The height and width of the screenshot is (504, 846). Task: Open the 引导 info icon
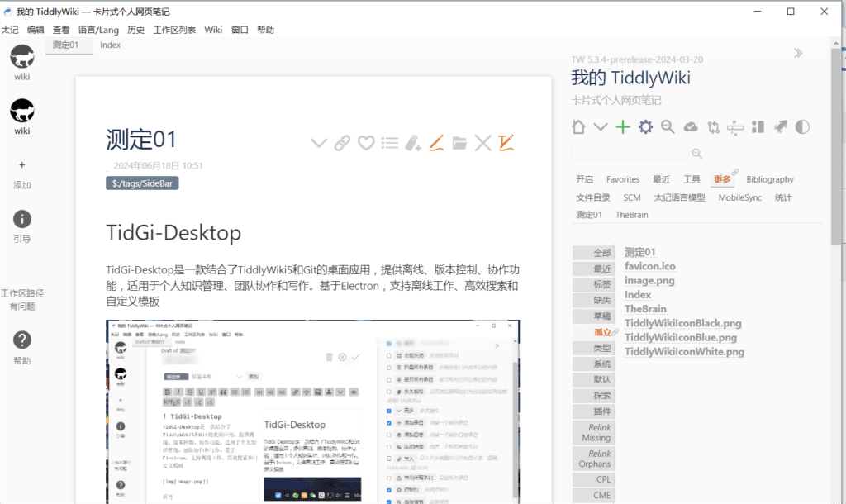22,219
